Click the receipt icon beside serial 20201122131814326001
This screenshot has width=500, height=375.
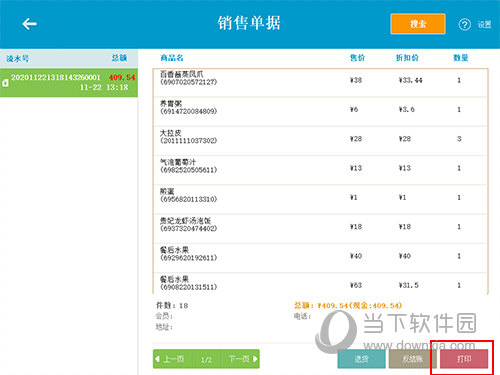pyautogui.click(x=5, y=83)
